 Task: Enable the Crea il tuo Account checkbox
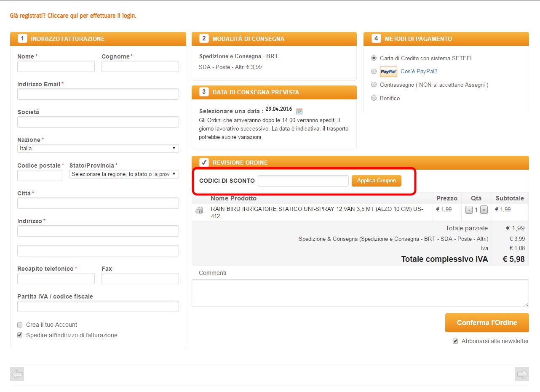(x=20, y=325)
